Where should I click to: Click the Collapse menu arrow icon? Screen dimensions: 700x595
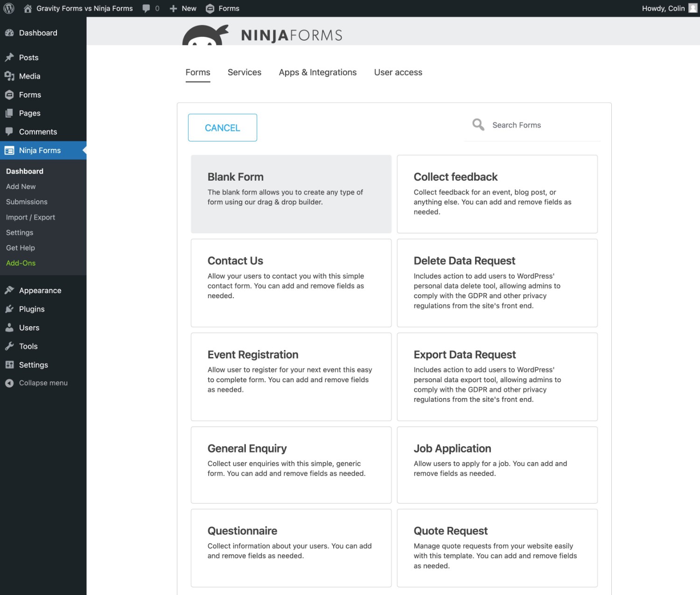[x=9, y=383]
